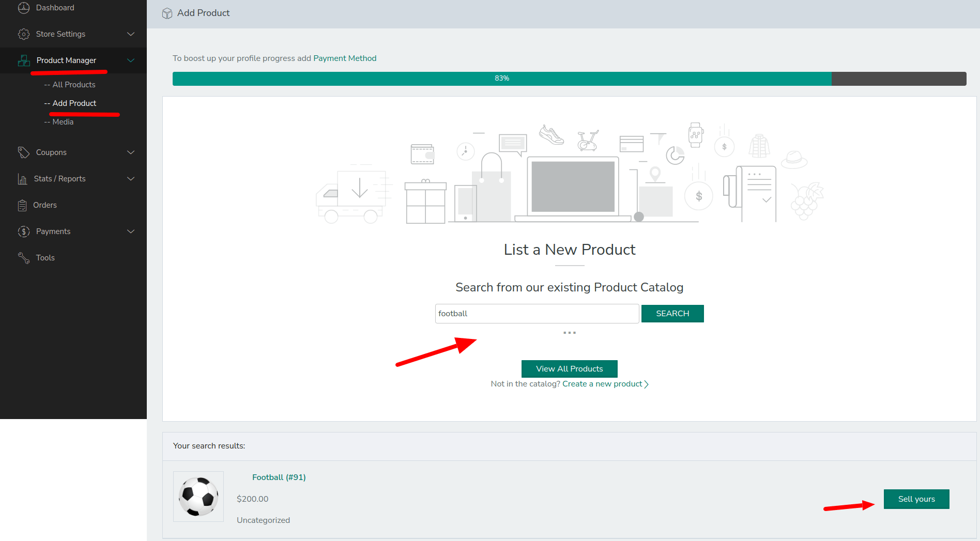Image resolution: width=980 pixels, height=541 pixels.
Task: Open the Media submenu item
Action: click(x=63, y=122)
